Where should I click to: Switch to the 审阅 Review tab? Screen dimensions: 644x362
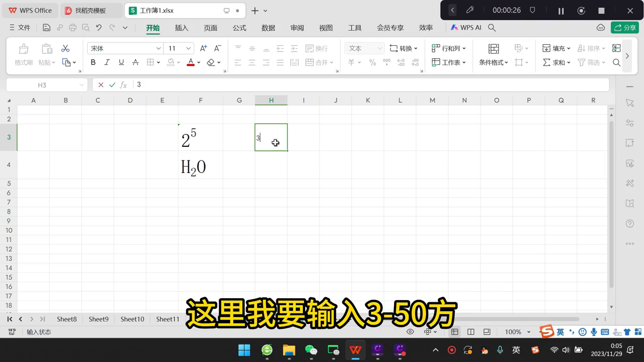point(297,28)
